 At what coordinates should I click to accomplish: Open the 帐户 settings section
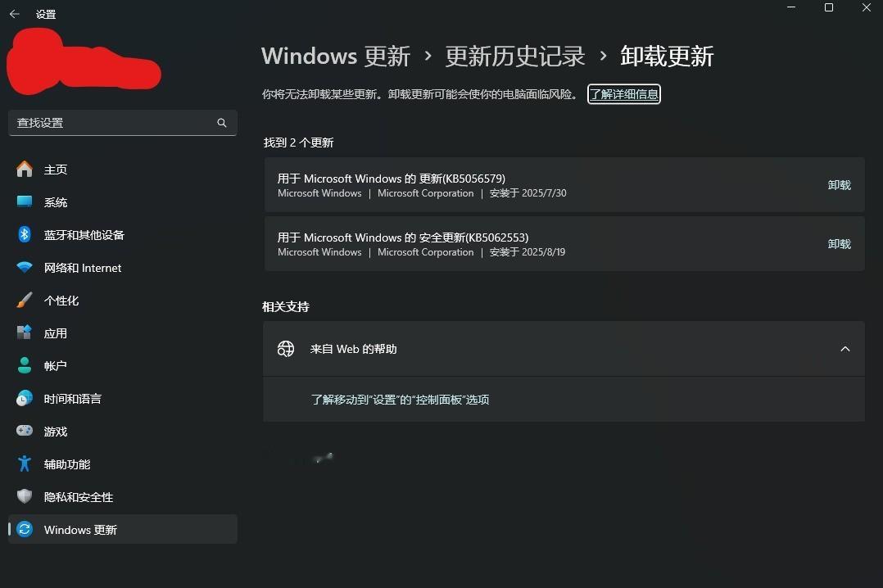pyautogui.click(x=54, y=366)
